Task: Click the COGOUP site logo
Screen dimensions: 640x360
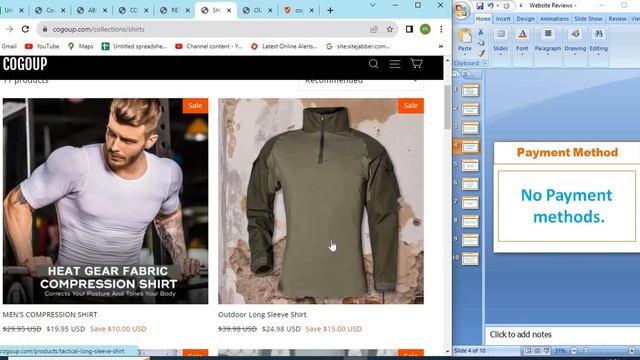Action: [25, 64]
